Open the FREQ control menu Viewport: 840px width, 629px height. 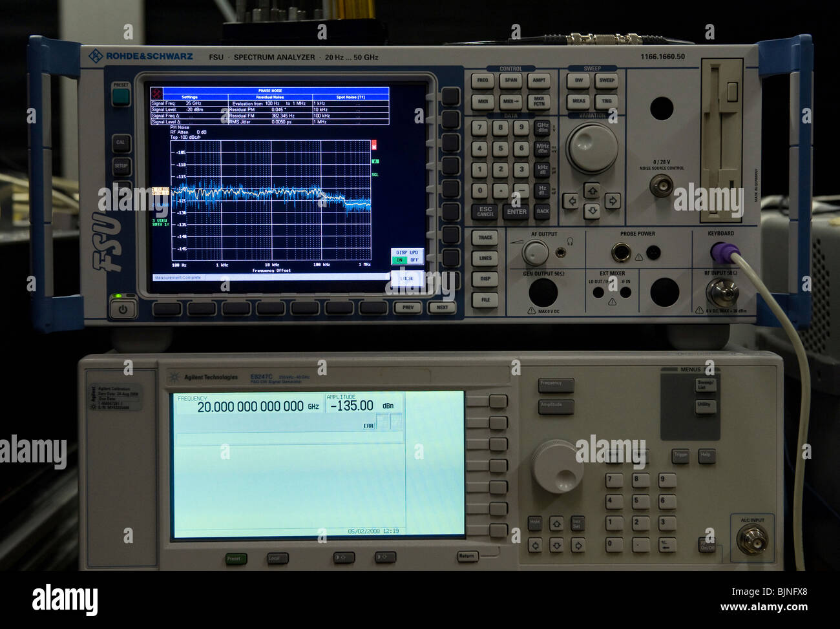[x=483, y=81]
